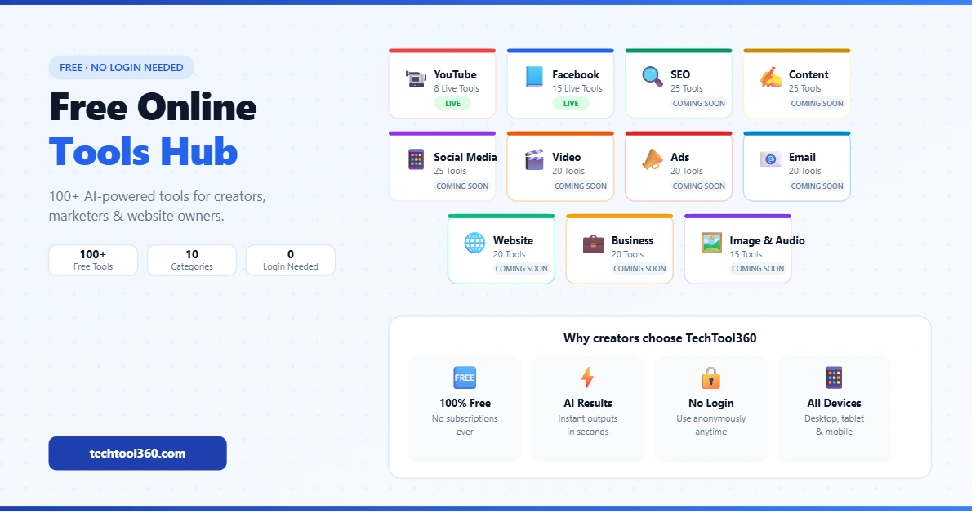Click the Content writing hand icon
Image resolution: width=980 pixels, height=519 pixels.
[x=771, y=78]
